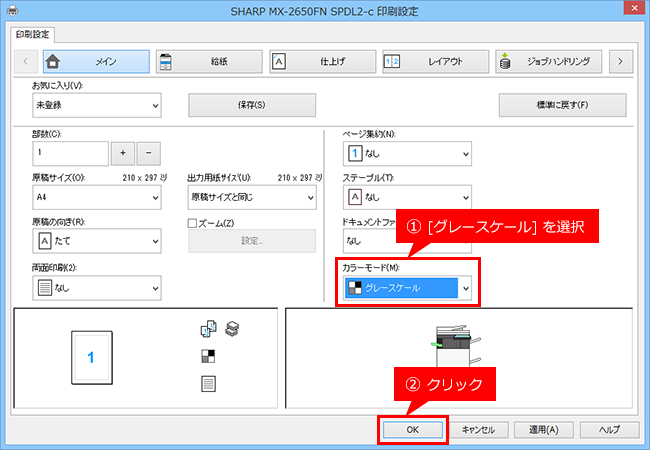The image size is (650, 450).
Task: Open the 原稿サイズ A4 dropdown
Action: [97, 197]
